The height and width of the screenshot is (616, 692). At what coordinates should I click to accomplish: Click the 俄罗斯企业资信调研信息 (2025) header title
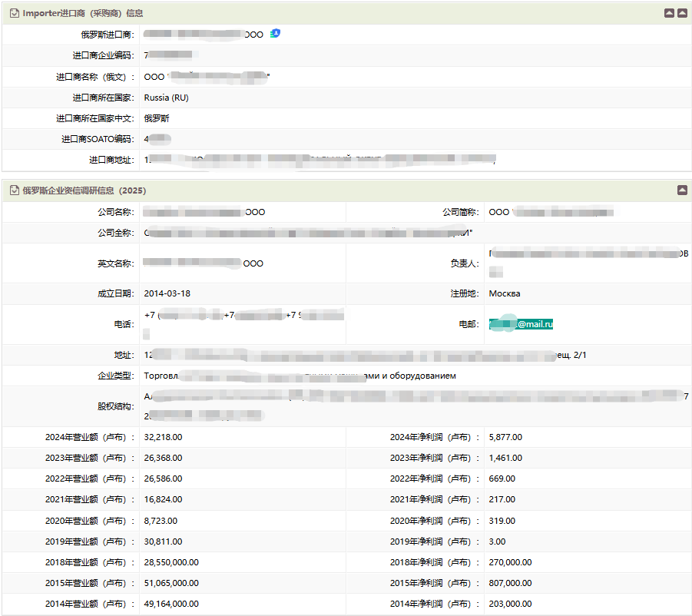point(84,190)
